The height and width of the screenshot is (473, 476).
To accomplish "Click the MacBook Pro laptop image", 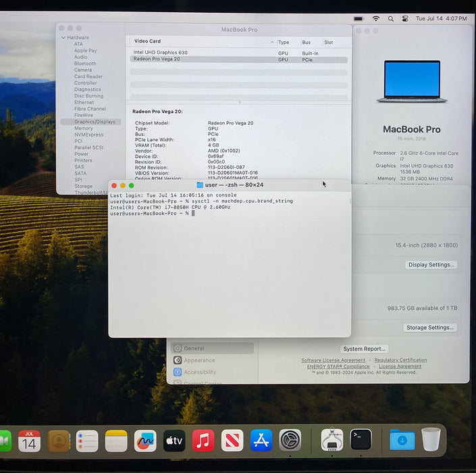I will pyautogui.click(x=412, y=81).
